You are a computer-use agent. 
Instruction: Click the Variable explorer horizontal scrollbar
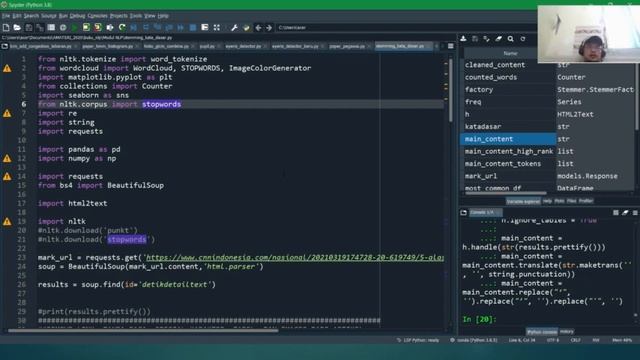(x=506, y=193)
